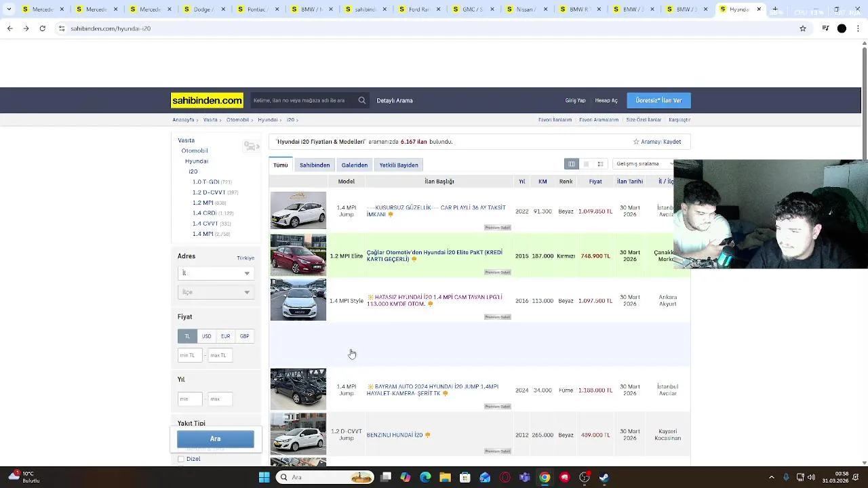
Task: Sort by the Yıl column header
Action: coord(522,182)
